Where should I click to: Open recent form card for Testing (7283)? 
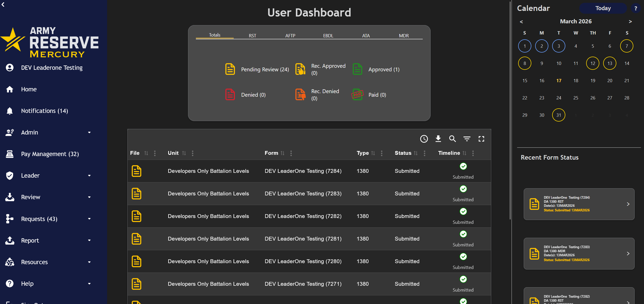click(x=579, y=254)
